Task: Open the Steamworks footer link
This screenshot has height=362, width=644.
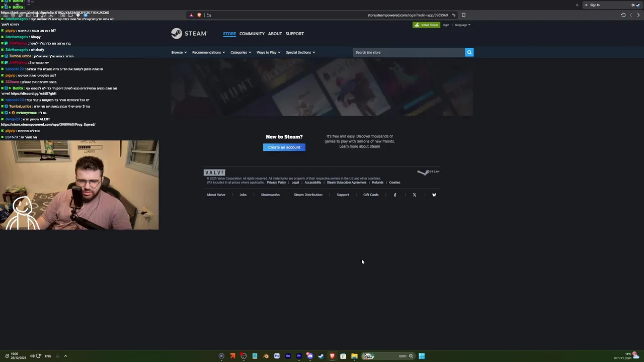Action: click(x=270, y=195)
